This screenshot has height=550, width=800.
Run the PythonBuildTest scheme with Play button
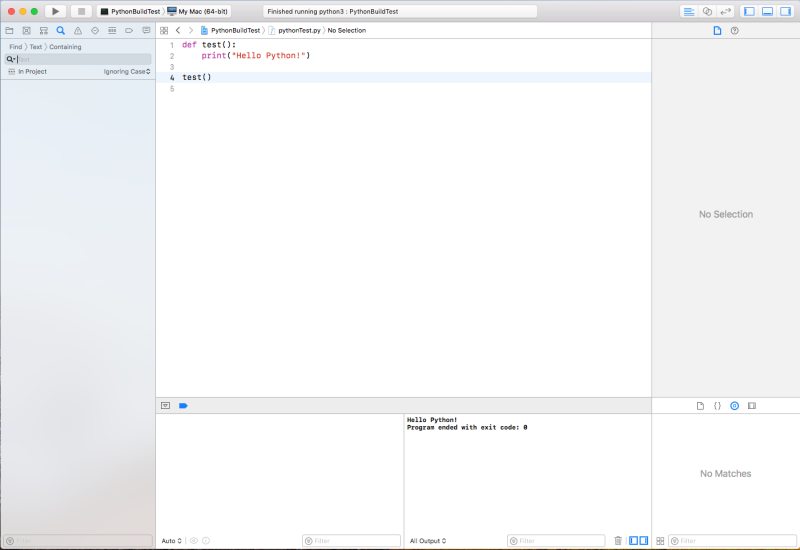(x=56, y=11)
